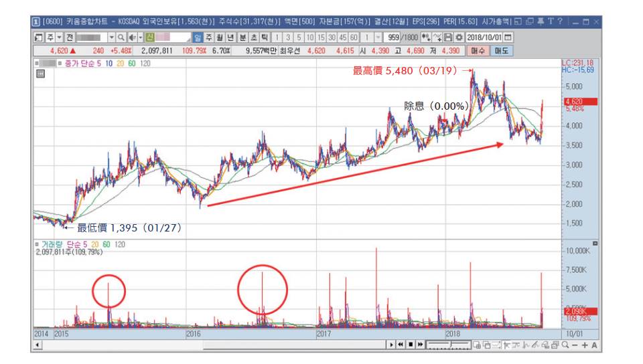Click the 10/01 date label on time axis
The width and height of the screenshot is (643, 364).
[x=574, y=334]
